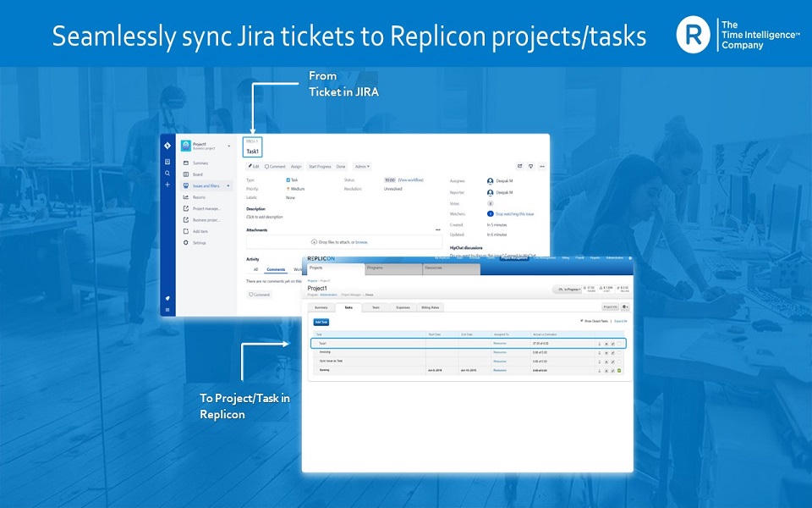Expand the Admin dropdown in issue toolbar
Image resolution: width=812 pixels, height=508 pixels.
point(362,167)
